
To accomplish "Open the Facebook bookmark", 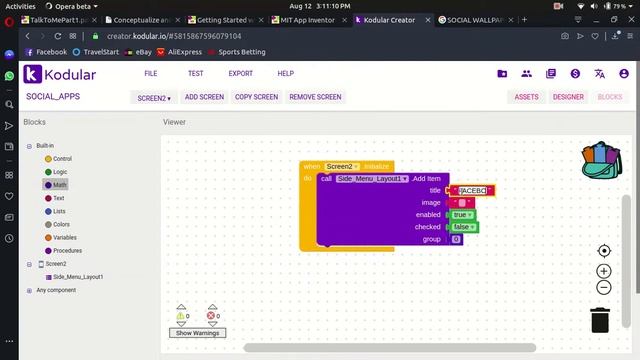I will tap(46, 52).
